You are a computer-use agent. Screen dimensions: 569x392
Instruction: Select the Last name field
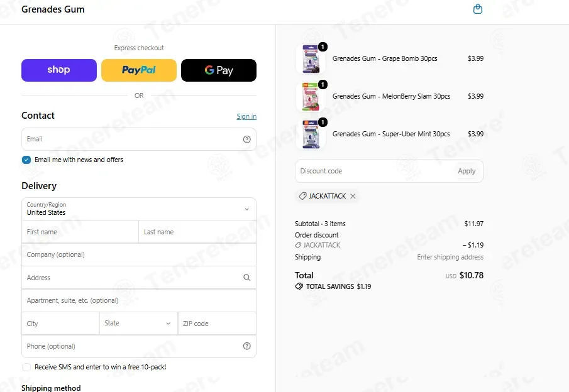point(197,232)
